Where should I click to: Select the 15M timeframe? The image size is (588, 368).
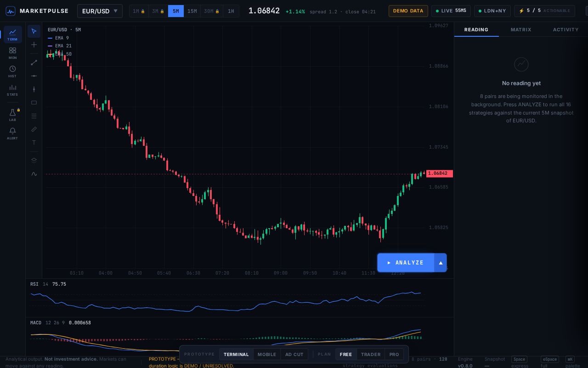tap(192, 11)
